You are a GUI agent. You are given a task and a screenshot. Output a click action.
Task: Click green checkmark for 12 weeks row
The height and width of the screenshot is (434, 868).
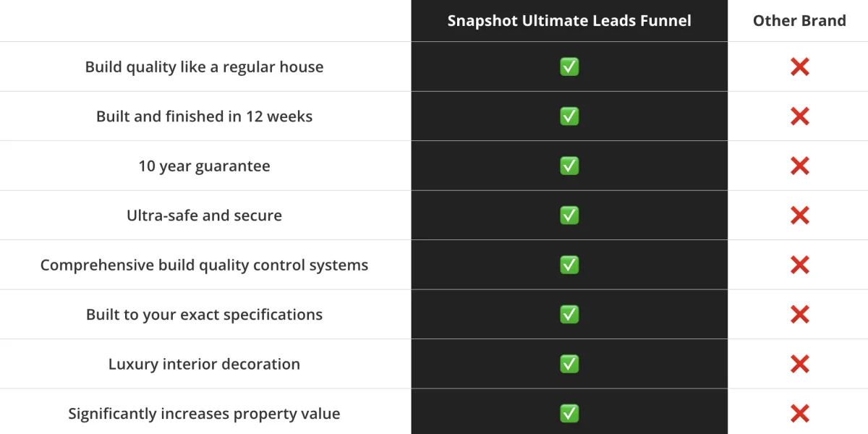click(569, 116)
